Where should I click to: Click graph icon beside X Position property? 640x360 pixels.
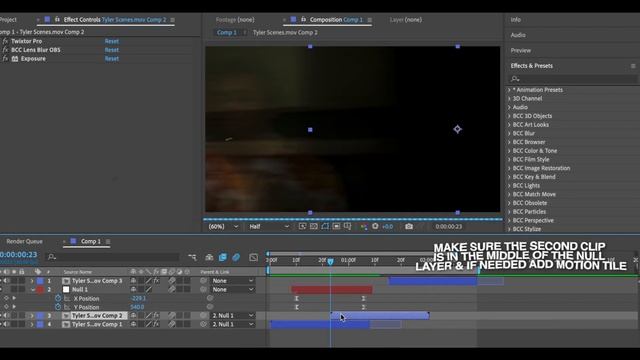pyautogui.click(x=67, y=298)
